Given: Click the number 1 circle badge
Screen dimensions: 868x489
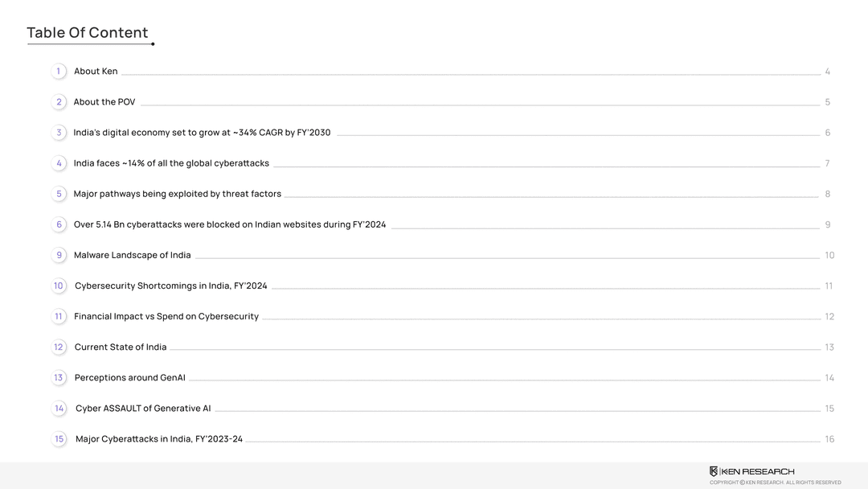Looking at the screenshot, I should (x=59, y=72).
